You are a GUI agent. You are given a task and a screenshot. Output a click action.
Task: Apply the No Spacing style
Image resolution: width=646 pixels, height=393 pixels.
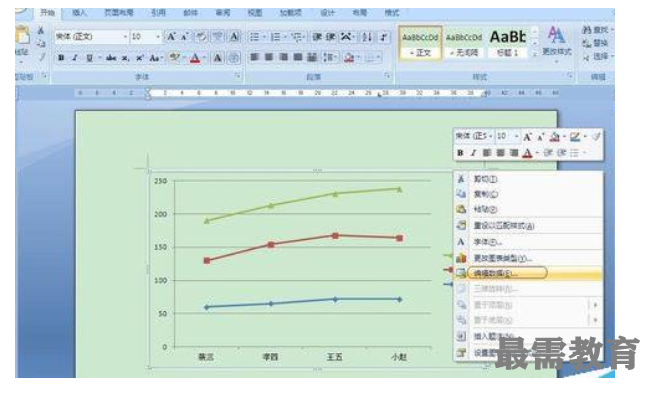tap(464, 43)
